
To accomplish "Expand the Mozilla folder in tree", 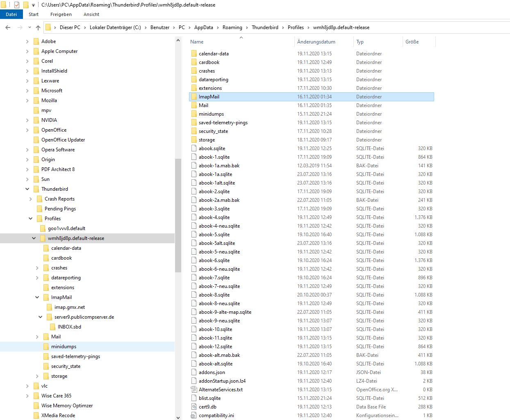I will coord(27,100).
